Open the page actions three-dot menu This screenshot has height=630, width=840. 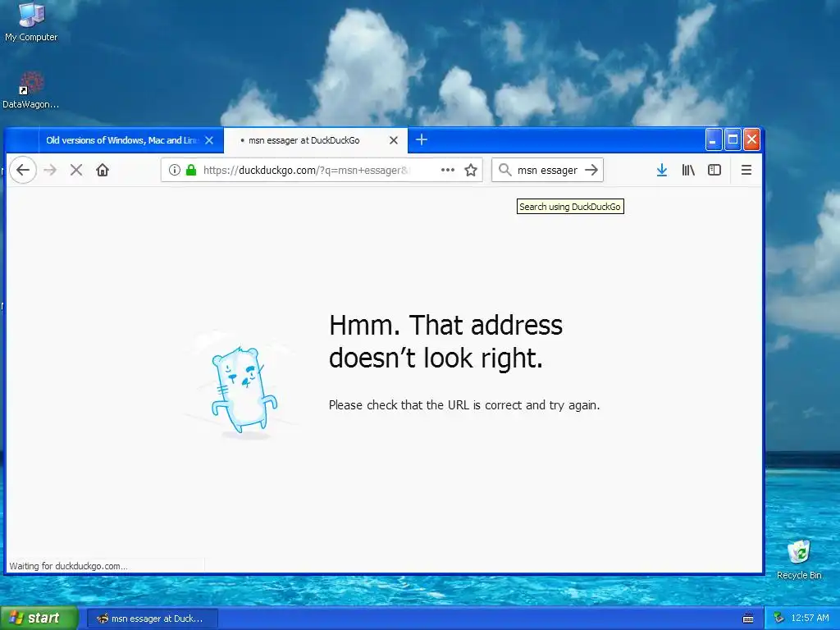click(x=447, y=171)
